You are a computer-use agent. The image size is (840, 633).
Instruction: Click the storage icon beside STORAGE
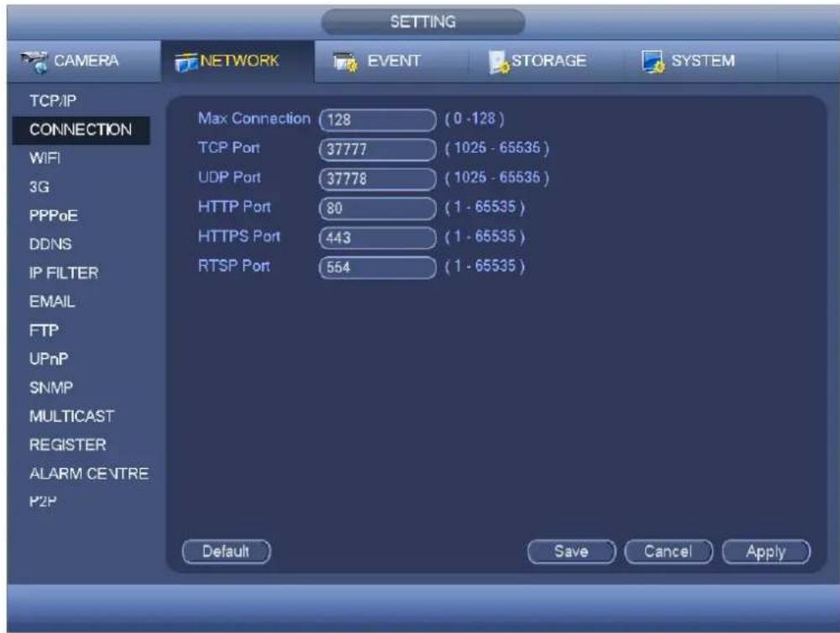click(x=499, y=62)
